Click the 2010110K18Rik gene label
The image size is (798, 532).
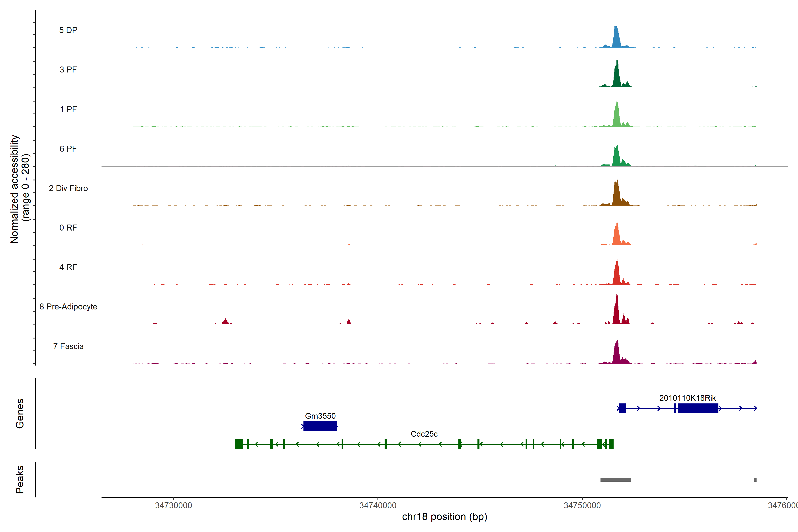[x=687, y=398]
